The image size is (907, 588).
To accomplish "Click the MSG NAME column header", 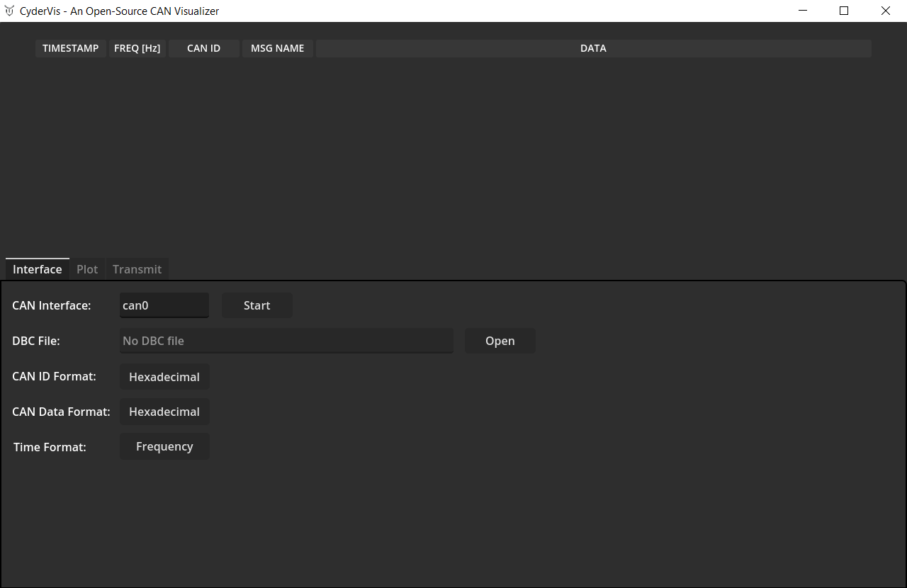I will [277, 48].
